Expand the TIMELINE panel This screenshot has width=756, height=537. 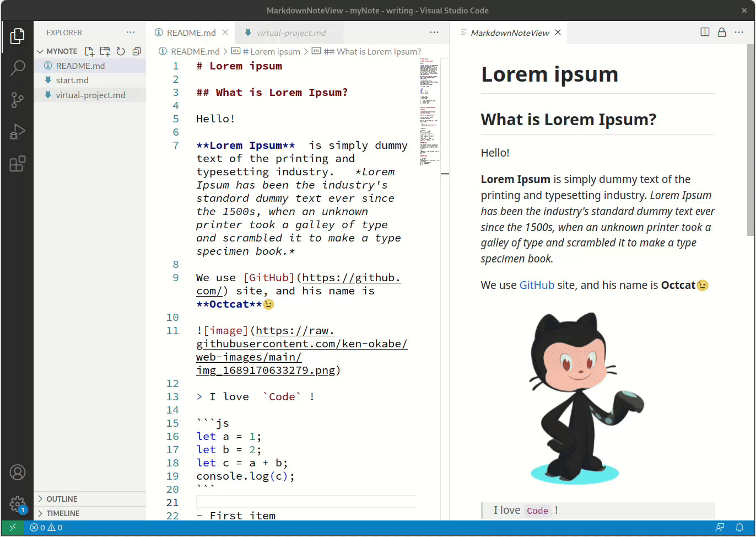point(90,513)
